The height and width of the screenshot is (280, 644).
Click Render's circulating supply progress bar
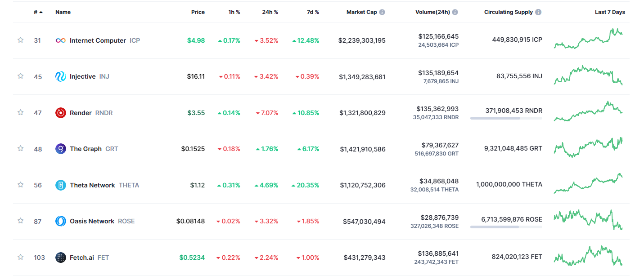(x=506, y=118)
